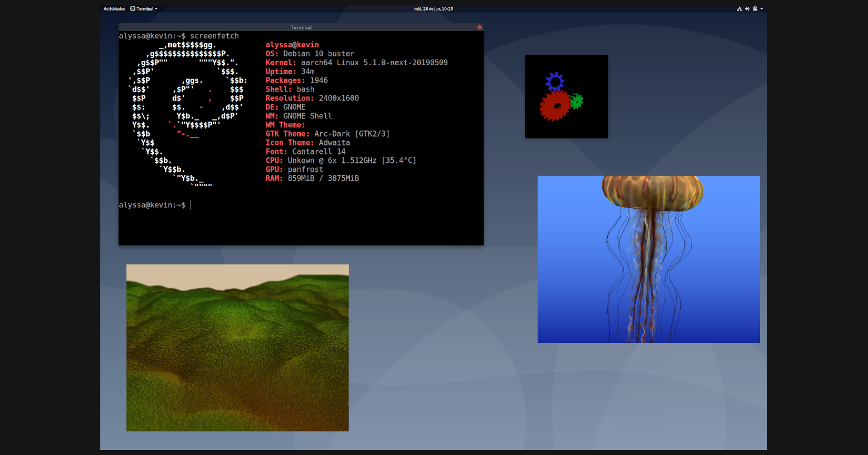Select the green terrain demo window
Viewport: 868px width, 455px height.
tap(237, 347)
